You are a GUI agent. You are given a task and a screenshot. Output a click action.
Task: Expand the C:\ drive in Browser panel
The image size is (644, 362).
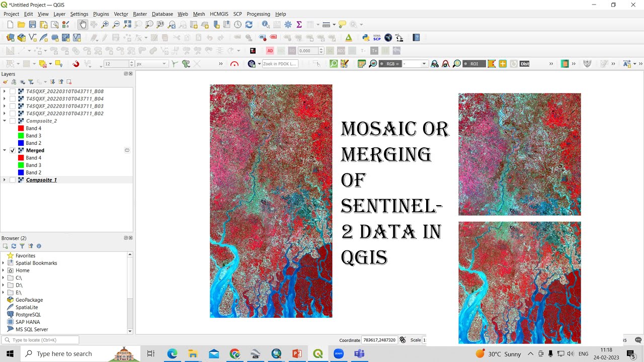pos(4,278)
